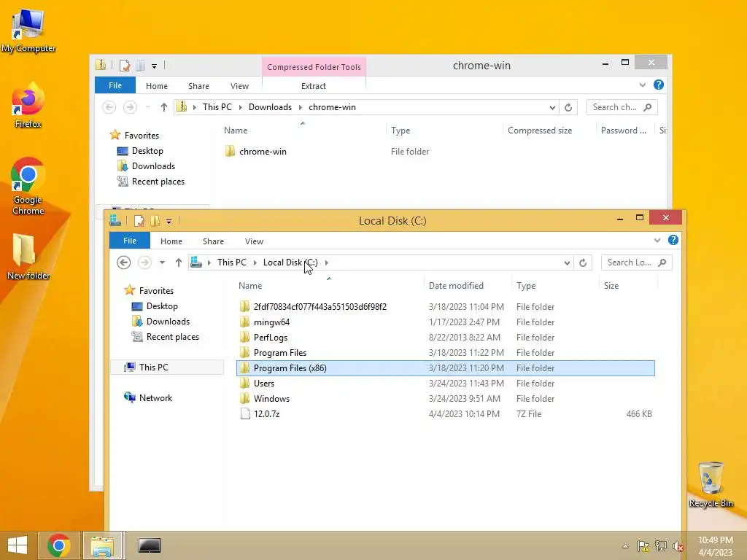Open the black console window taskbar icon
The height and width of the screenshot is (560, 747).
point(149,545)
